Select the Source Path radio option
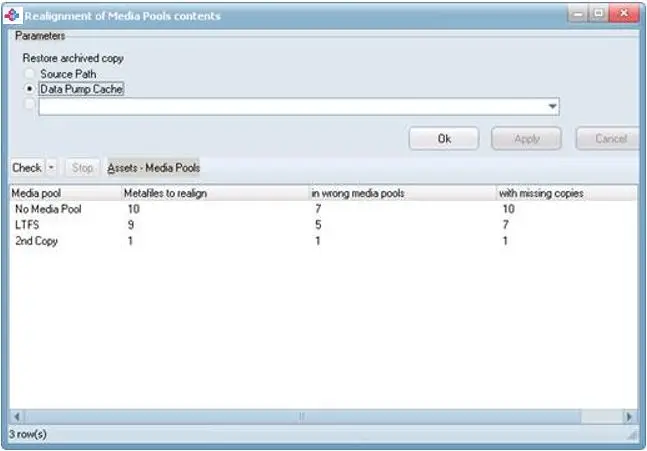Screen dimensions: 647x451 pos(30,74)
